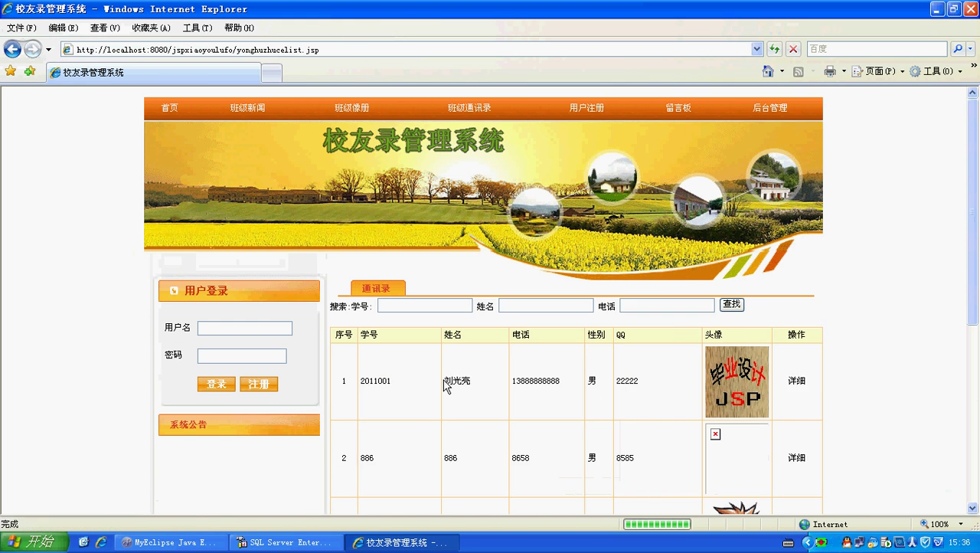Click the Baidu search box
980x553 pixels.
[877, 49]
